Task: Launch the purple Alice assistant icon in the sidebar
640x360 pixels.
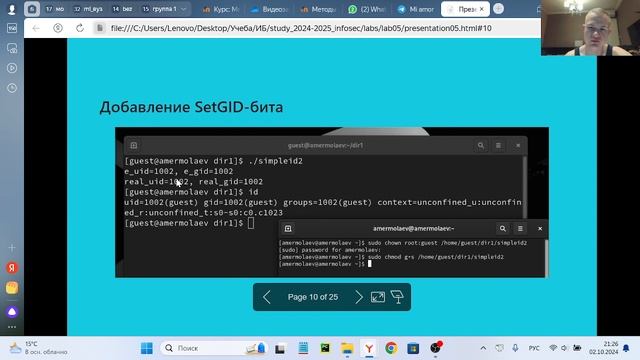Action: (12, 312)
